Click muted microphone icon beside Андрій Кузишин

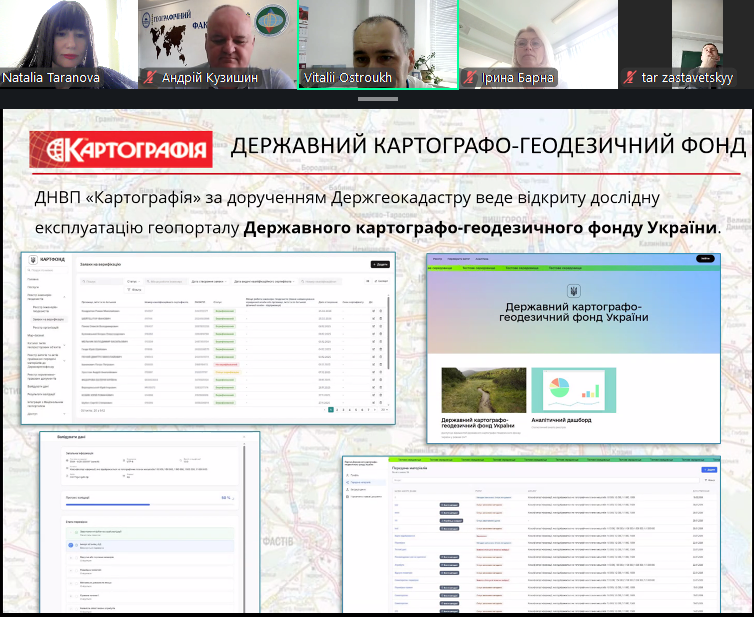[x=150, y=77]
